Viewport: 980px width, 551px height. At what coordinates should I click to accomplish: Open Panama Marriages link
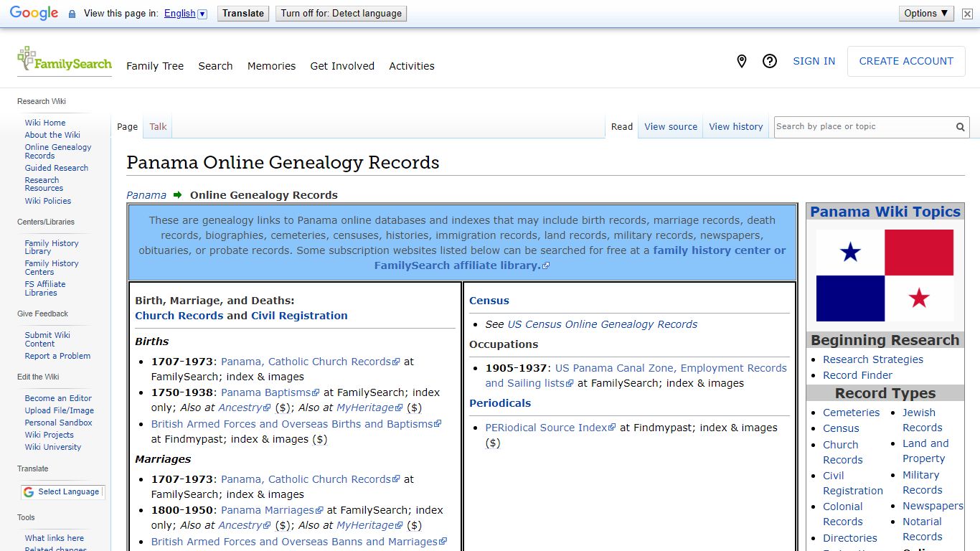click(272, 510)
